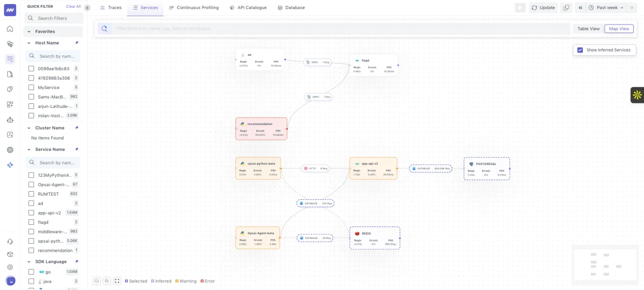The width and height of the screenshot is (644, 290).
Task: Open the CPU chip icon in sidebar
Action: [10, 150]
